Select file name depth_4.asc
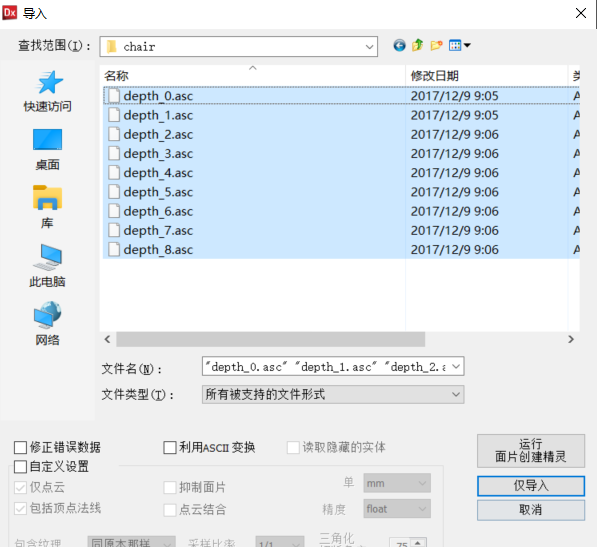This screenshot has height=547, width=597. coord(158,173)
